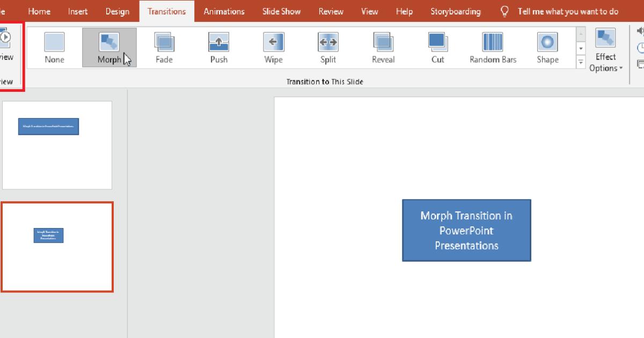Remove transition by selecting None
Viewport: 644px width, 338px height.
pos(54,47)
